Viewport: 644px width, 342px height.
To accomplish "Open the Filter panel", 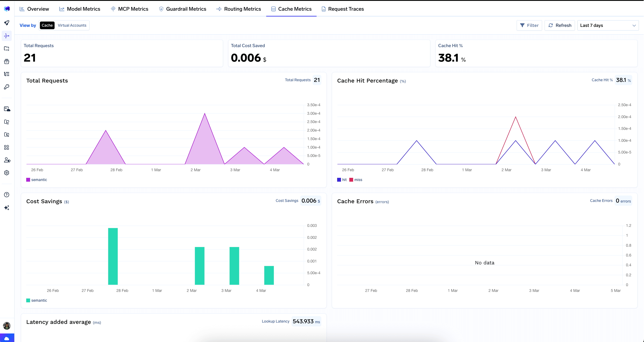I will pyautogui.click(x=529, y=25).
